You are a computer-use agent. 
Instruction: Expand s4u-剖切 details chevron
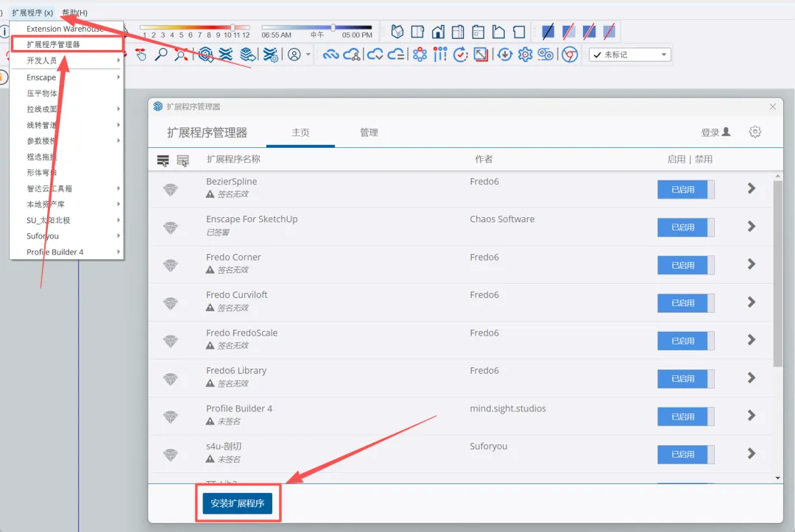pyautogui.click(x=752, y=453)
